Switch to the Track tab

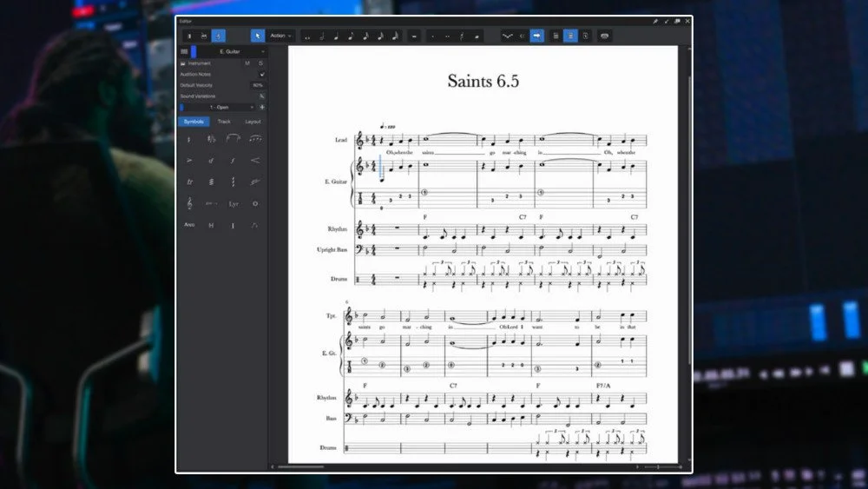coord(224,122)
